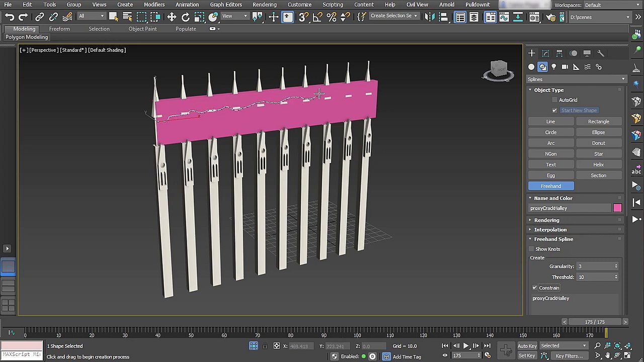Image resolution: width=644 pixels, height=362 pixels.
Task: Click the Rectangle spline button
Action: tap(598, 122)
